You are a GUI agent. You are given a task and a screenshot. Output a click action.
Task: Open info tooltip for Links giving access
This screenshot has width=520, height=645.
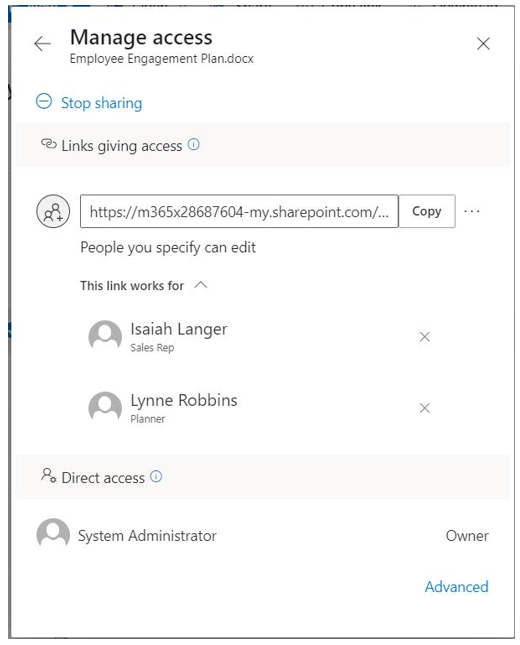click(x=193, y=144)
